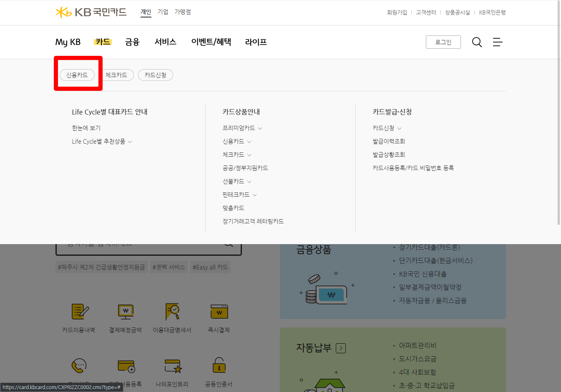Open the 결제예정금액 icon

(126, 312)
